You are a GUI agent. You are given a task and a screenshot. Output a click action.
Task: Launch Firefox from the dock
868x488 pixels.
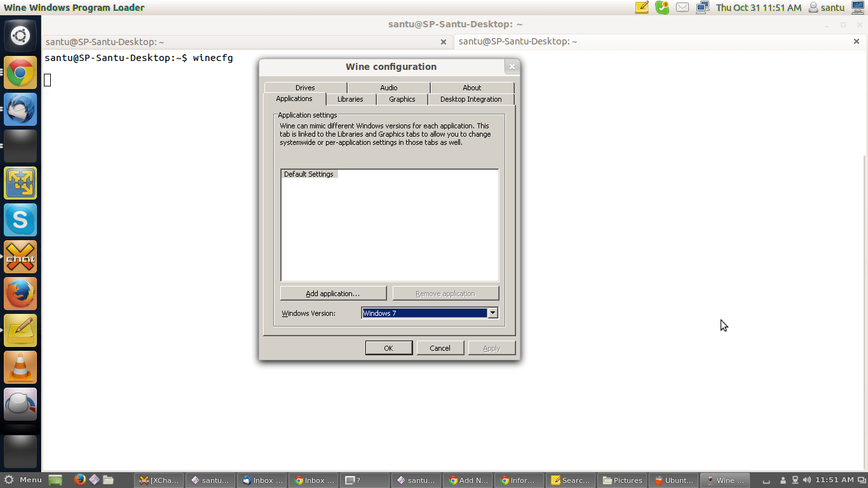[x=20, y=294]
